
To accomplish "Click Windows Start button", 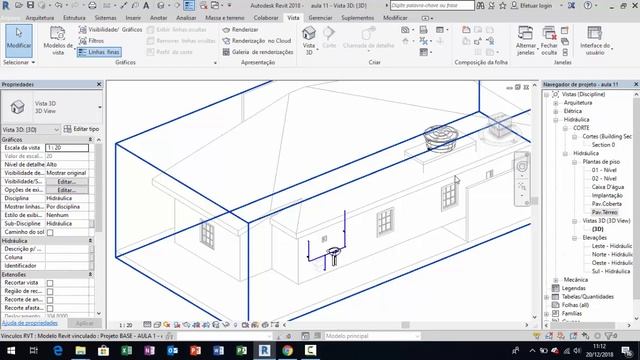I will pos(11,351).
